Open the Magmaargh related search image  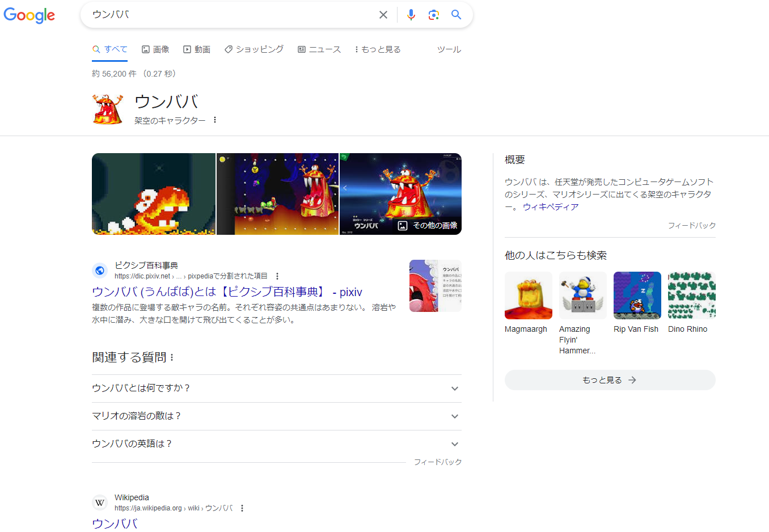pos(529,295)
